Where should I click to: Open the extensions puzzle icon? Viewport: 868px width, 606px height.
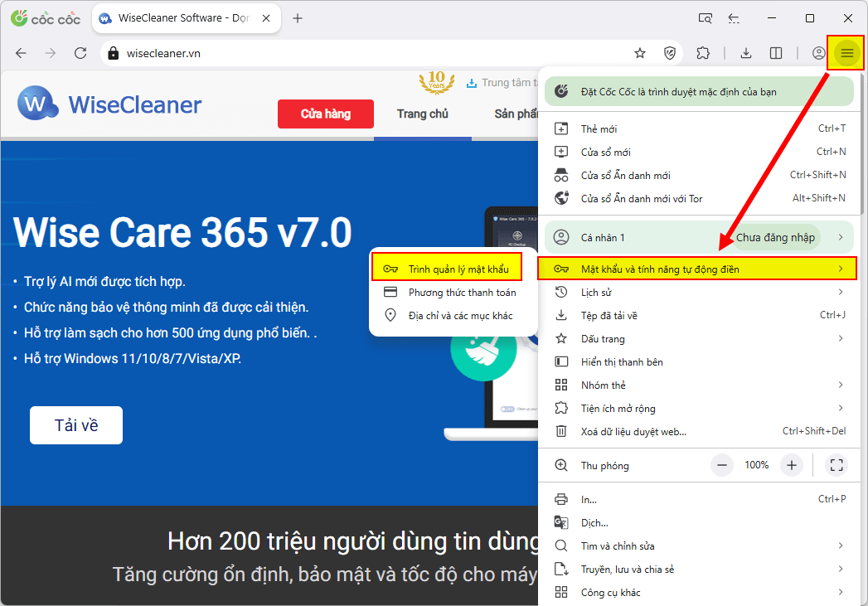click(x=703, y=53)
